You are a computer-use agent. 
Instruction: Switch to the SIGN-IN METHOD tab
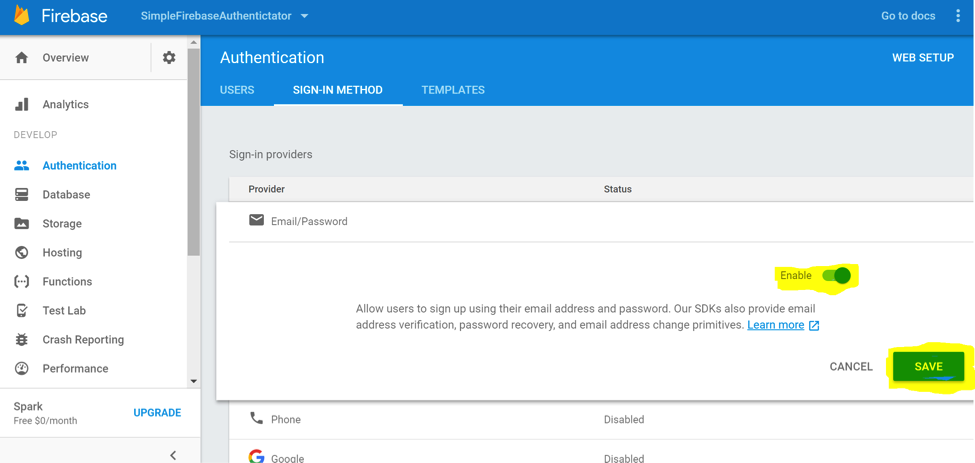click(338, 90)
